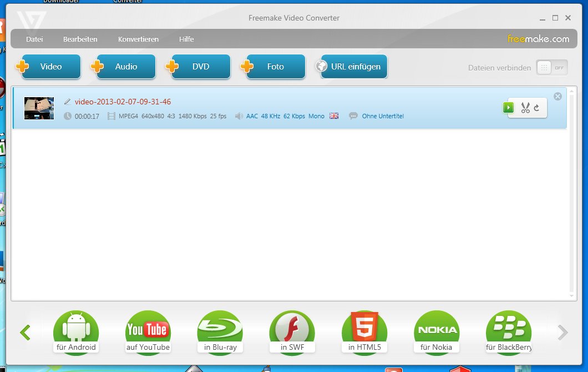Open the Datei menu

[x=34, y=39]
